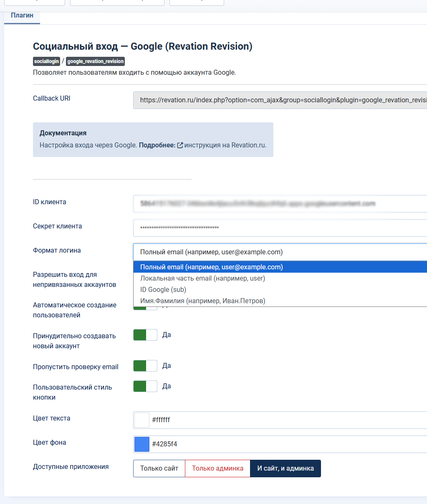
Task: Click the external link icon before инструкция
Action: (180, 145)
